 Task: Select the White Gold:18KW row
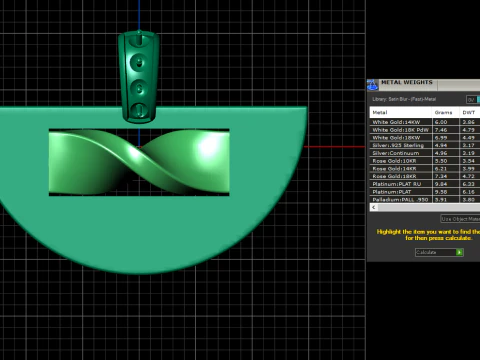[x=425, y=138]
